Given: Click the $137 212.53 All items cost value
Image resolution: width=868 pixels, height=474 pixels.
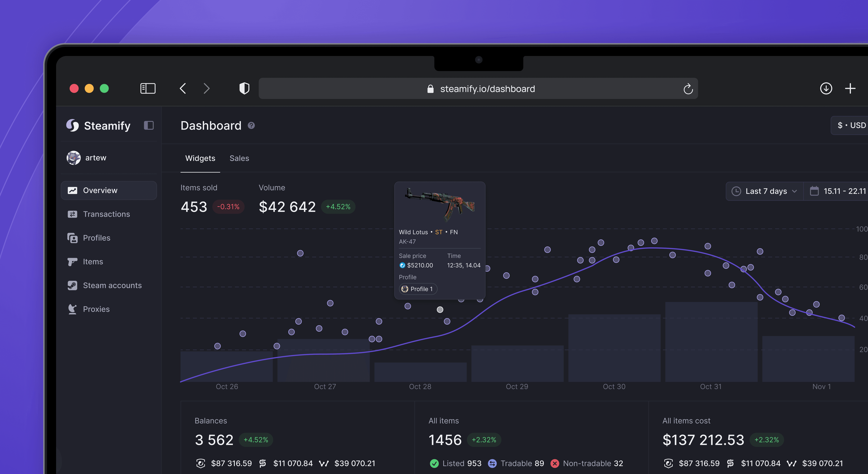Looking at the screenshot, I should tap(703, 440).
